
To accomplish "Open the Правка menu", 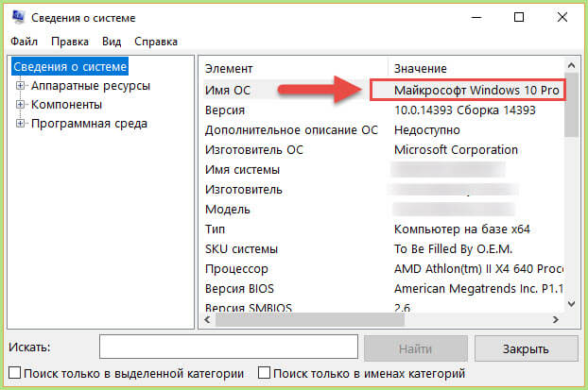I will pyautogui.click(x=71, y=42).
